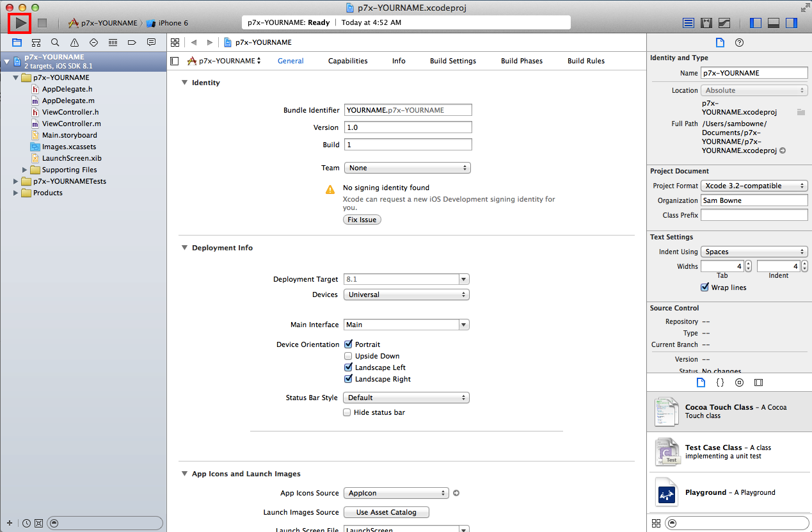812x532 pixels.
Task: Open the Report navigator speech-bubble icon
Action: 151,42
